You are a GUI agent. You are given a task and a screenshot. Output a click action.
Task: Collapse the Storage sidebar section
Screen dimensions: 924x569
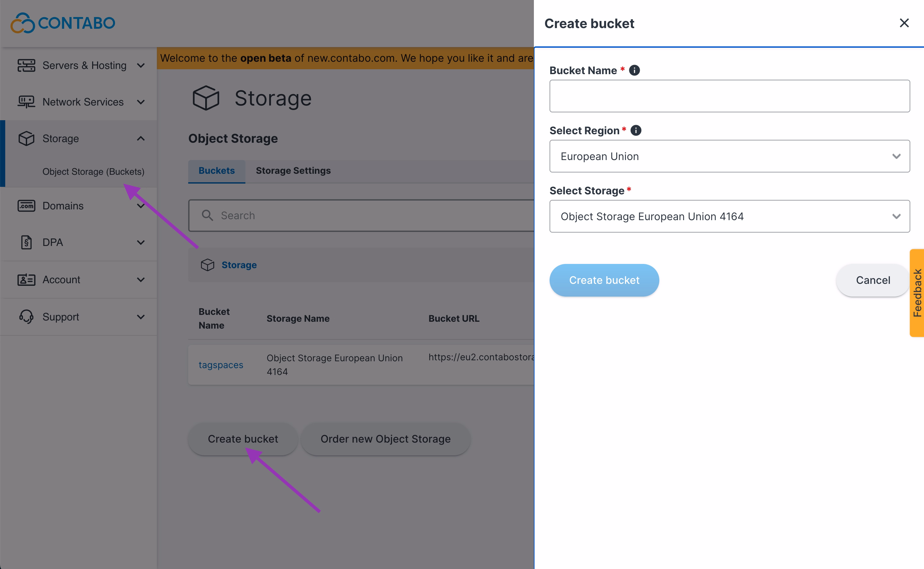click(x=141, y=138)
